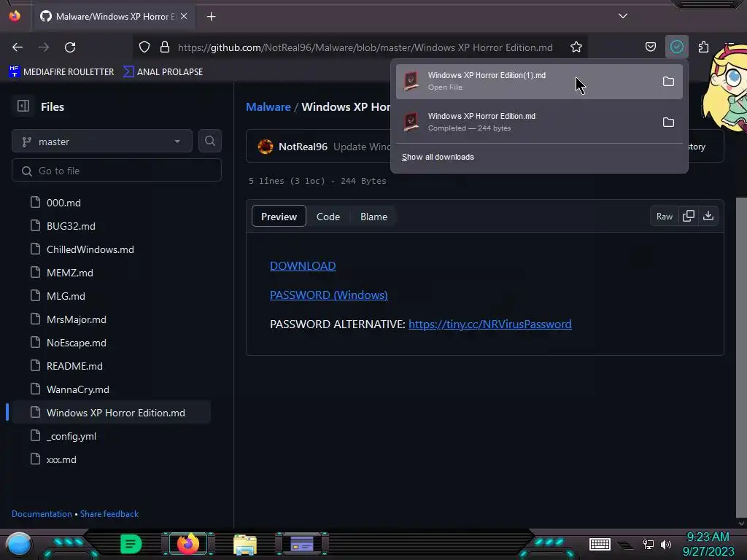Collapse the Files side panel
The width and height of the screenshot is (747, 560).
coord(23,106)
